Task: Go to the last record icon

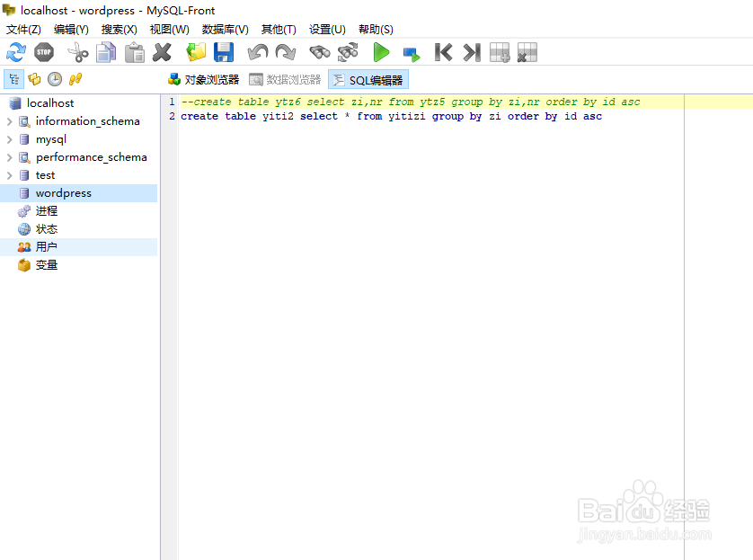Action: click(x=472, y=52)
